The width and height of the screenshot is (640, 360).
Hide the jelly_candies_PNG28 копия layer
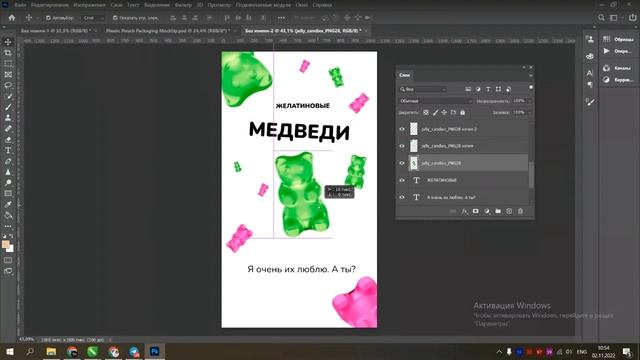pyautogui.click(x=402, y=146)
